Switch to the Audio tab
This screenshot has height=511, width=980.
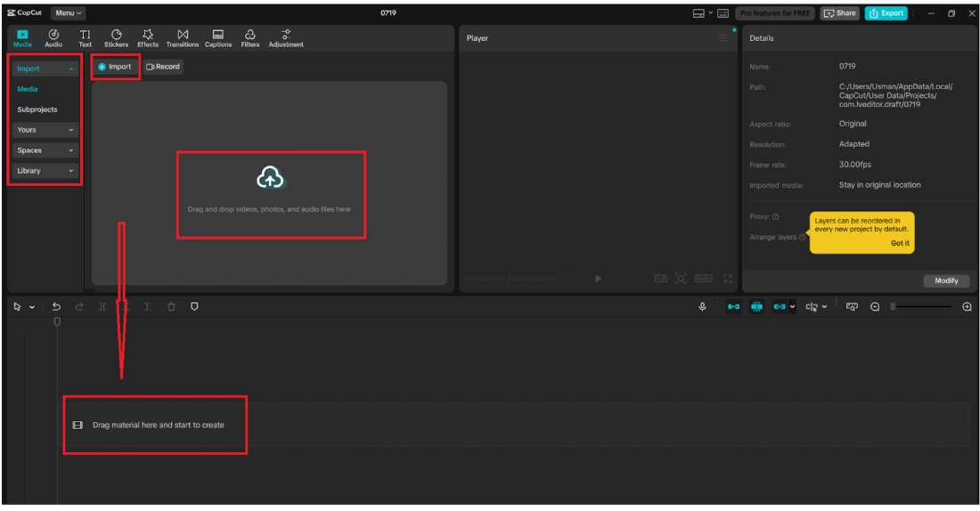click(x=53, y=37)
